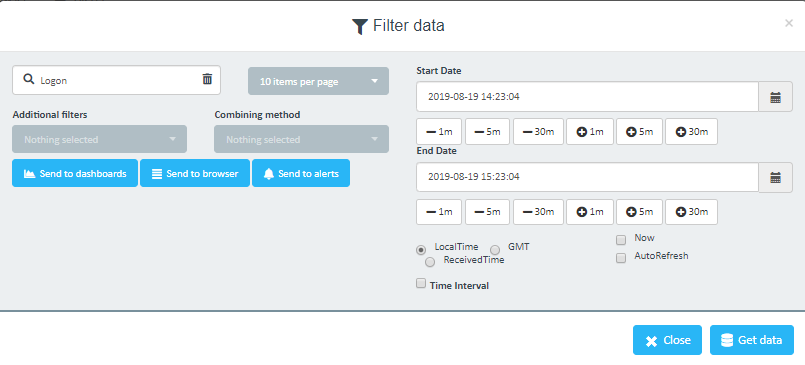Viewport: 805px width, 365px height.
Task: Click the Close button in the footer
Action: (667, 340)
